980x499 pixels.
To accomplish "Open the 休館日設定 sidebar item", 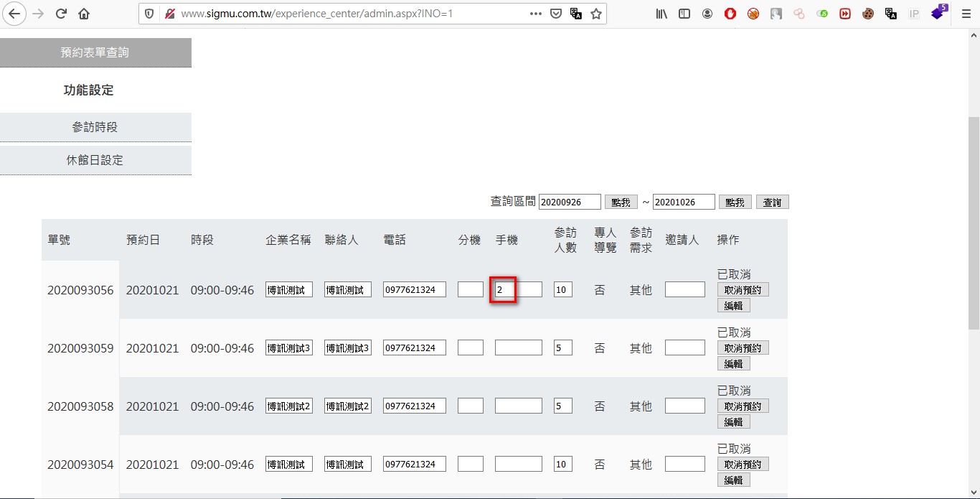I will (x=95, y=160).
